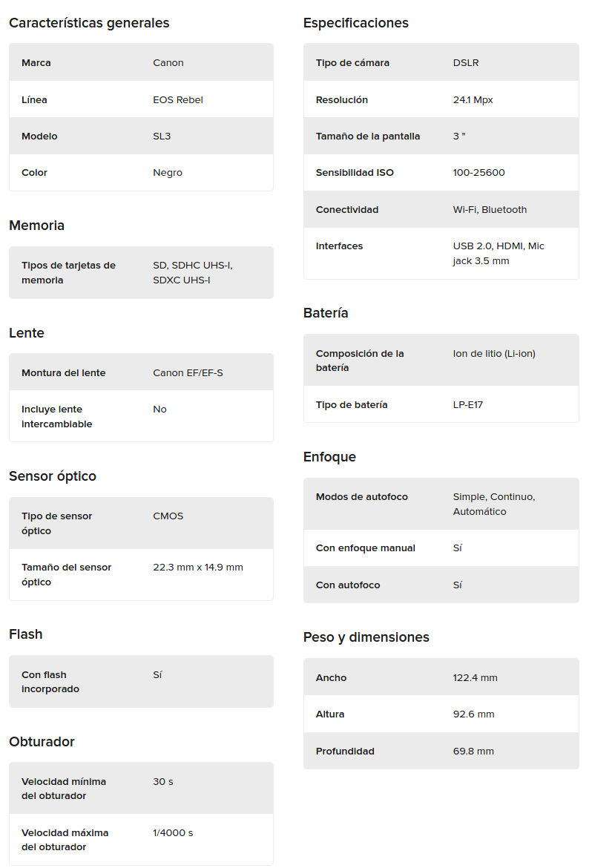The width and height of the screenshot is (592, 868).
Task: Click the 'Sensor óptico' heading
Action: pyautogui.click(x=53, y=476)
